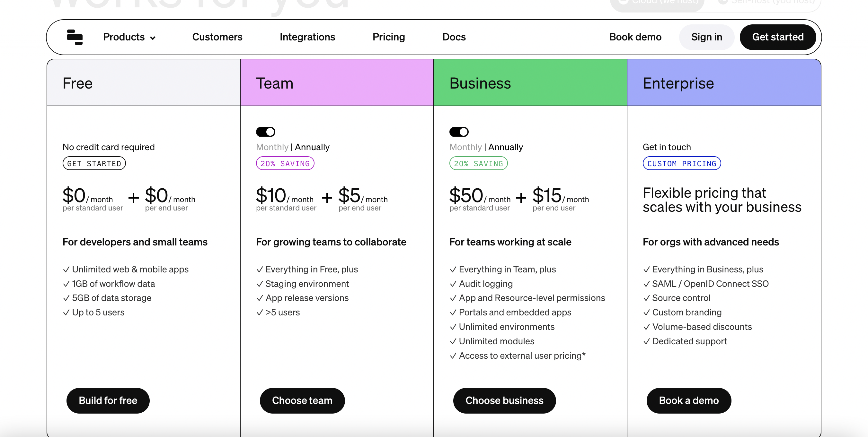Select the Choose business button

pos(504,400)
